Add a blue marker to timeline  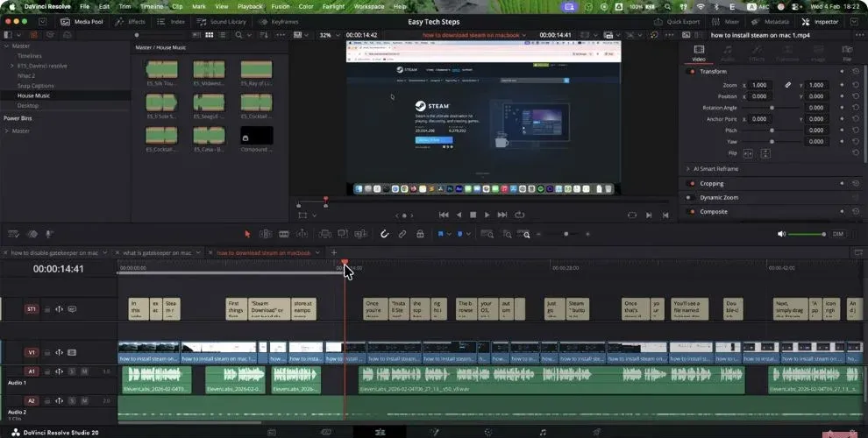click(460, 234)
